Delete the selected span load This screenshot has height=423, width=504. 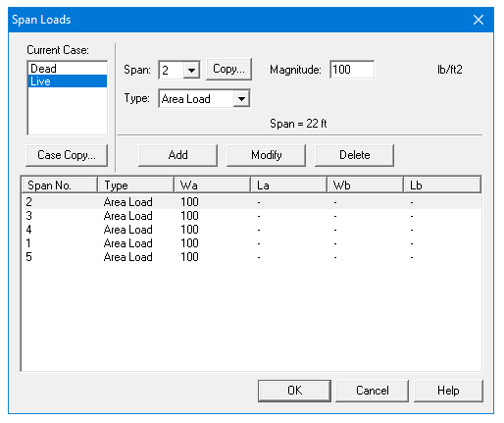tap(354, 155)
